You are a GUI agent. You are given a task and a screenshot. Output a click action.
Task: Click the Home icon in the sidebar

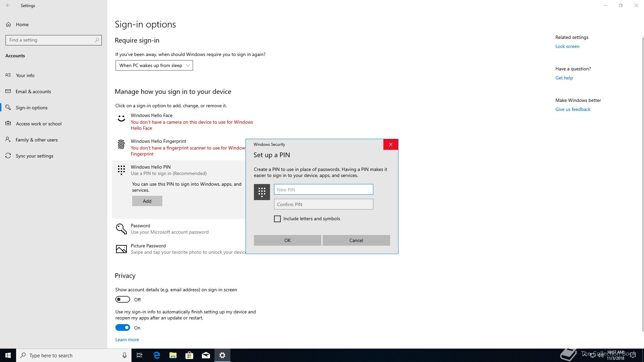(8, 24)
